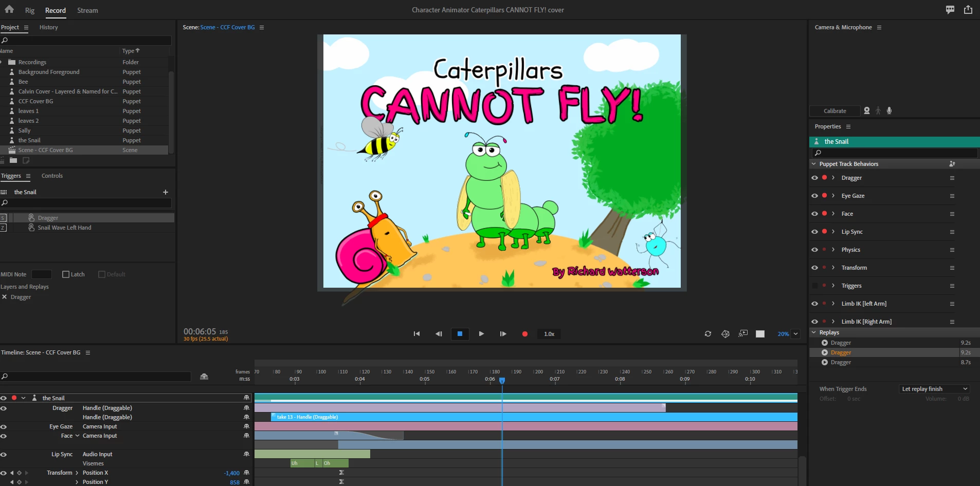Collapse the Replays section

pyautogui.click(x=814, y=332)
